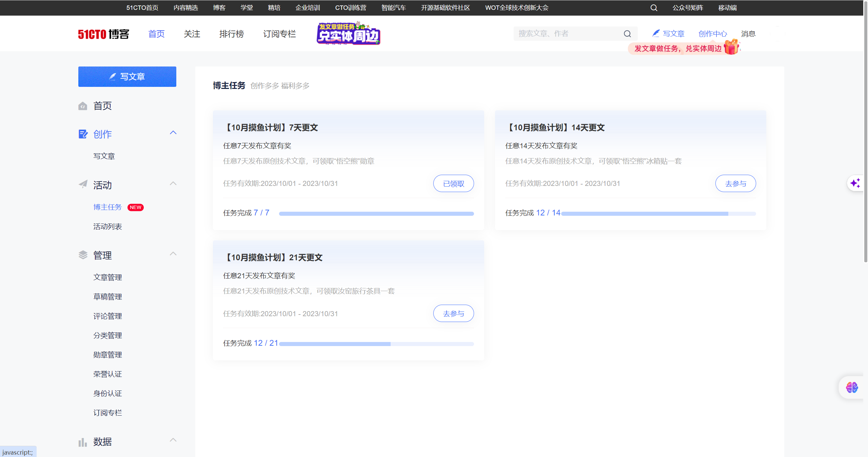Collapse the 创作 sidebar section

click(173, 133)
